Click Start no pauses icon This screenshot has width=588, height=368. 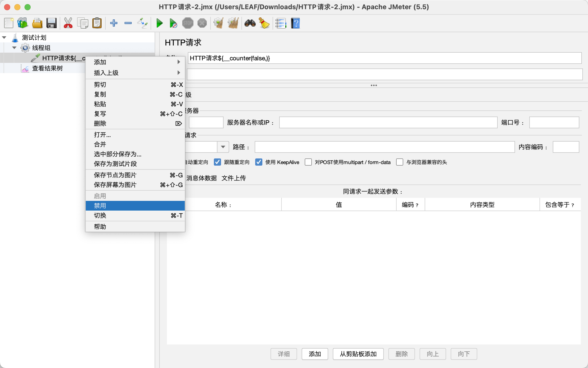[173, 23]
